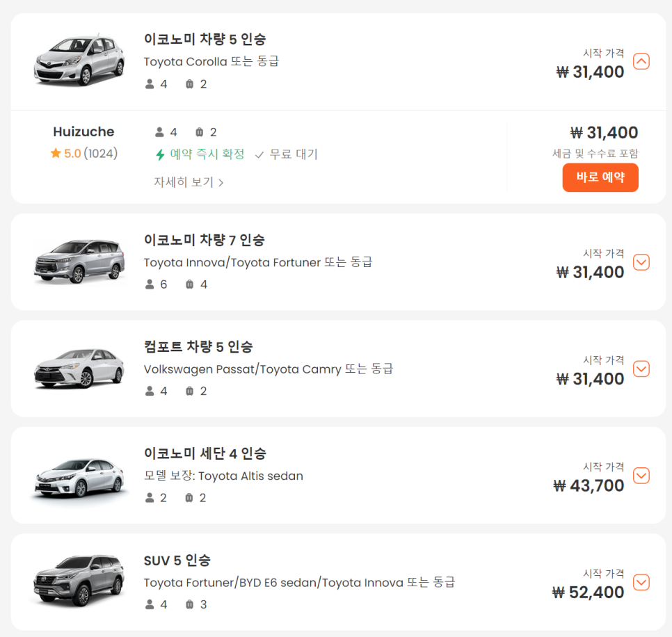Select the SUV Toyota Fortuner car image

[79, 581]
